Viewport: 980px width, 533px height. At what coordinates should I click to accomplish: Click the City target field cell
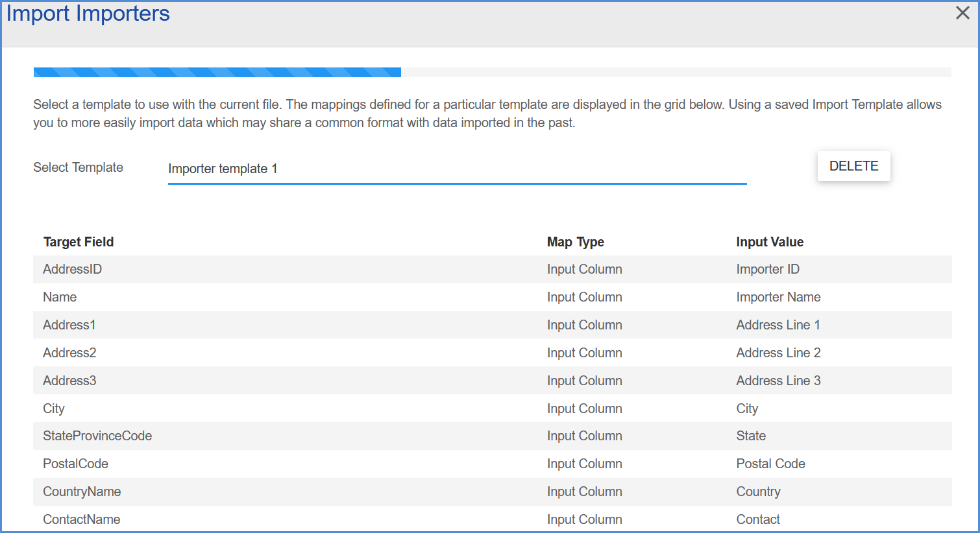pyautogui.click(x=54, y=409)
